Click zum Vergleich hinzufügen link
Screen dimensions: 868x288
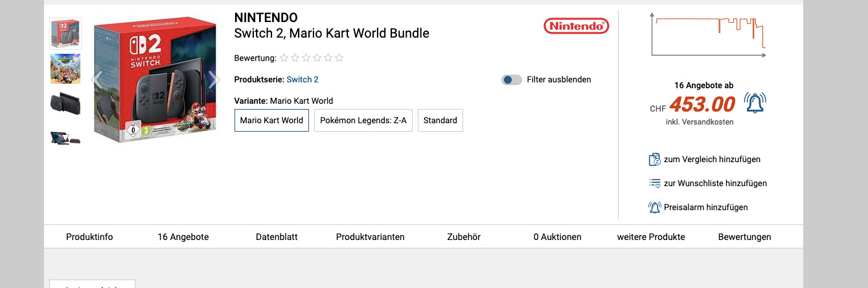point(712,159)
